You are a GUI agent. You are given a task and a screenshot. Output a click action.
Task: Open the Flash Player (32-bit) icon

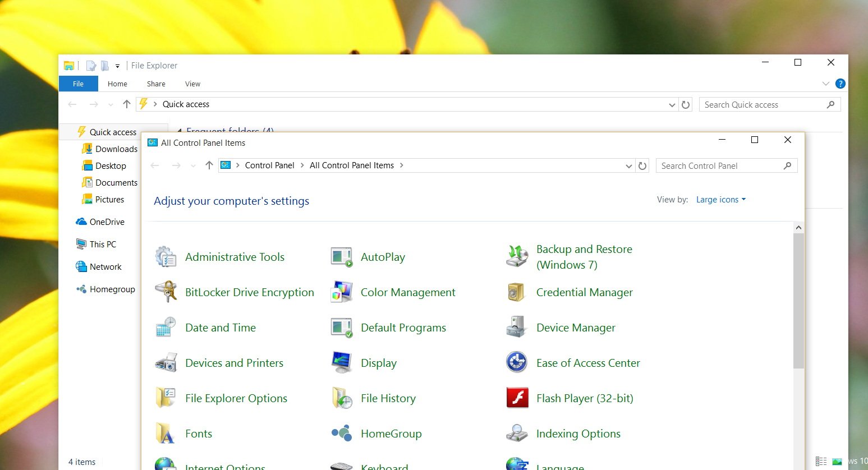click(517, 398)
